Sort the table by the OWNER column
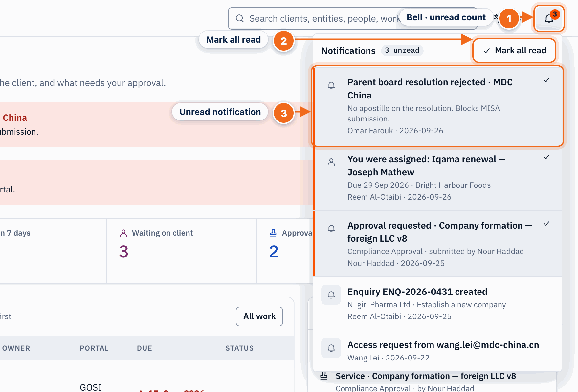 tap(16, 348)
